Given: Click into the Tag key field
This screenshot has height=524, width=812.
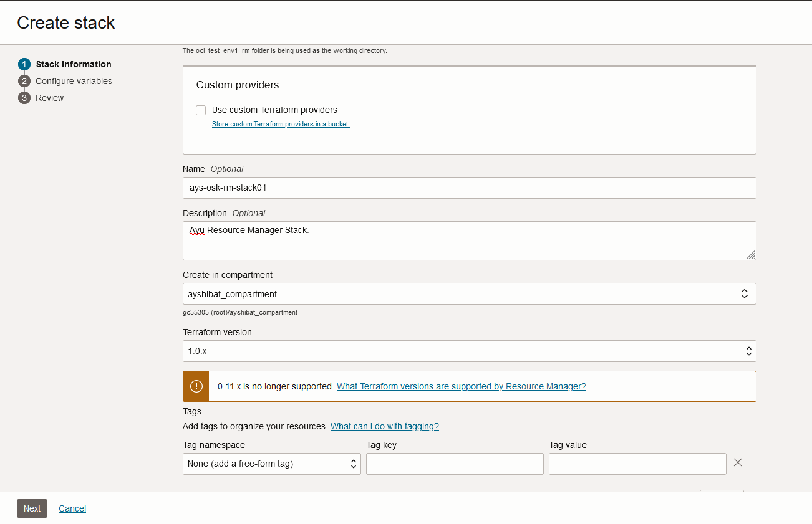Looking at the screenshot, I should pyautogui.click(x=455, y=464).
